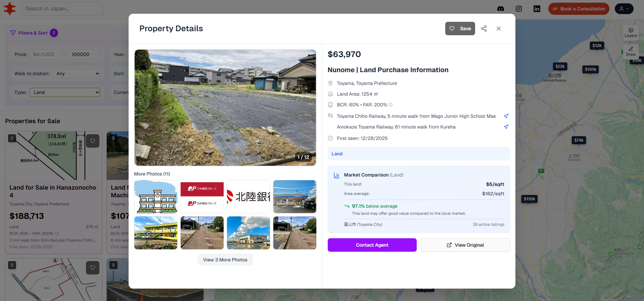Open the Walk to station dropdown
The width and height of the screenshot is (644, 301).
tap(76, 73)
